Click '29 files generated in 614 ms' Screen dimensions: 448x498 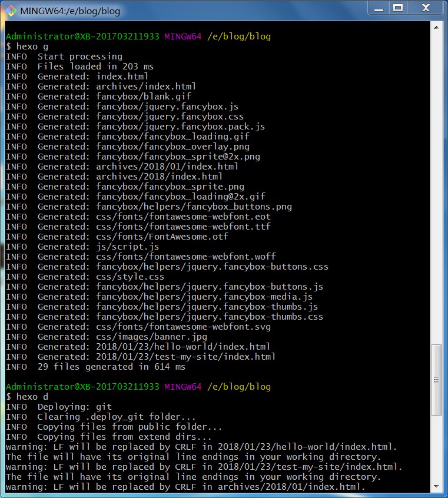pyautogui.click(x=95, y=367)
